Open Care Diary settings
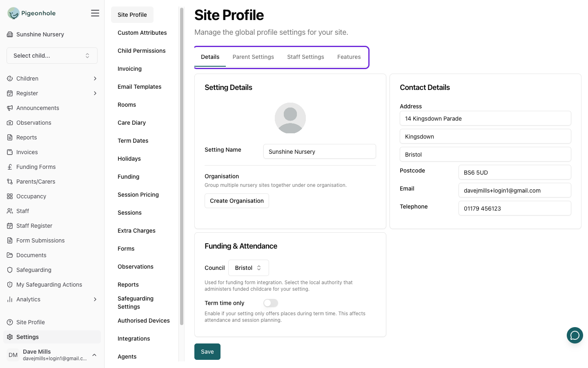 click(x=131, y=123)
